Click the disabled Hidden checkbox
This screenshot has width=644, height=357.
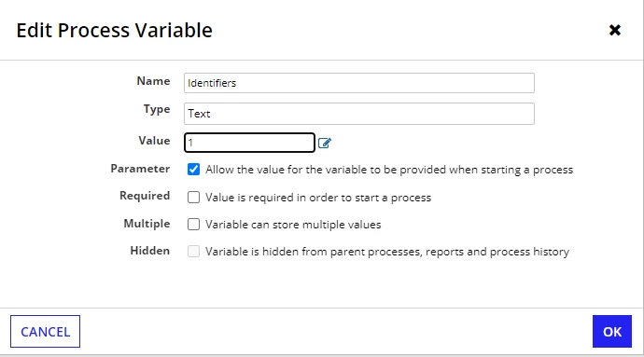[193, 251]
